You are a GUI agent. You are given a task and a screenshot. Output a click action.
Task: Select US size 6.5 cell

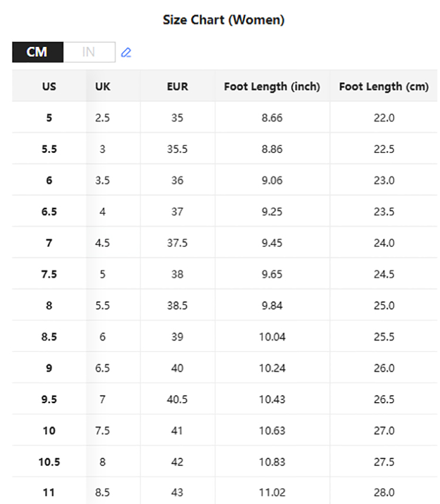[x=49, y=212]
